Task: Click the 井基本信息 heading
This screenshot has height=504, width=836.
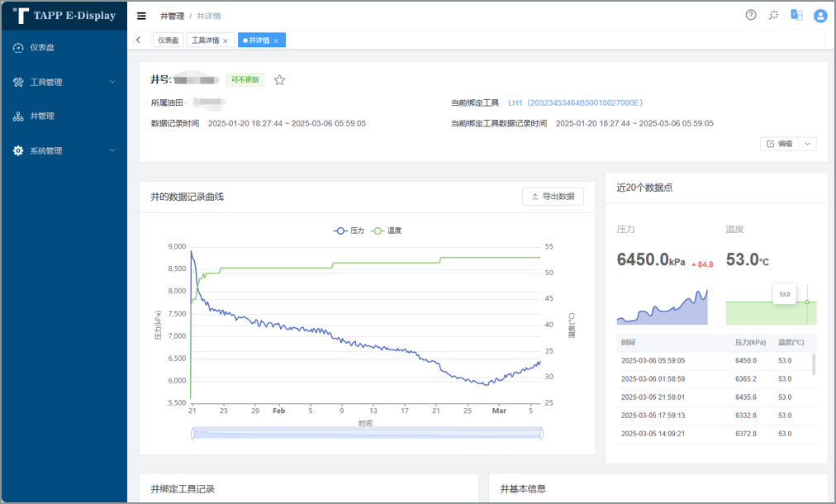Action: coord(523,489)
